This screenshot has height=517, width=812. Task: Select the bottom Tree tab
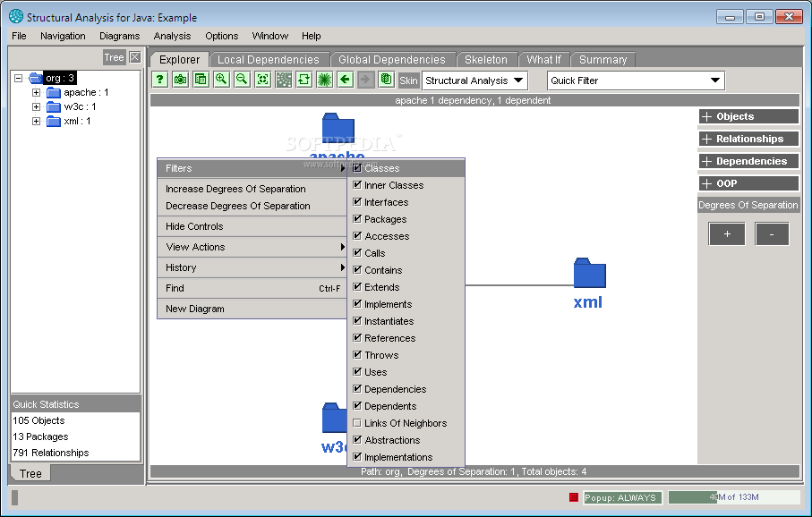(30, 473)
